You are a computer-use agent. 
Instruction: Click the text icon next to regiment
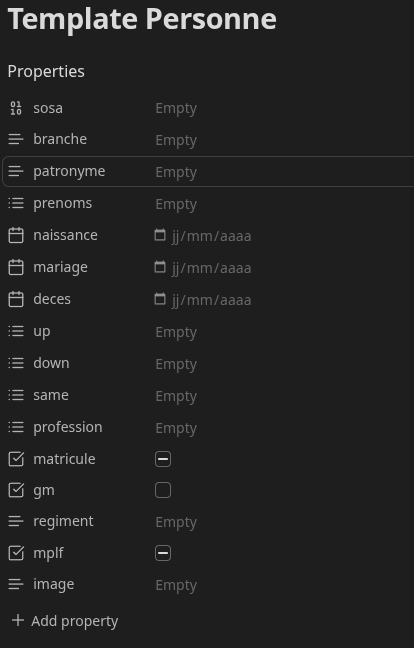tap(16, 522)
